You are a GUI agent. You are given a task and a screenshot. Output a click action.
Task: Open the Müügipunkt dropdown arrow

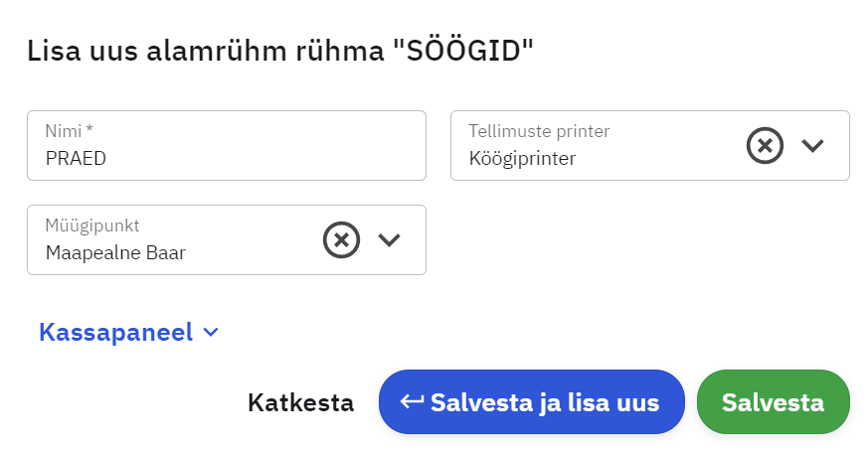389,240
